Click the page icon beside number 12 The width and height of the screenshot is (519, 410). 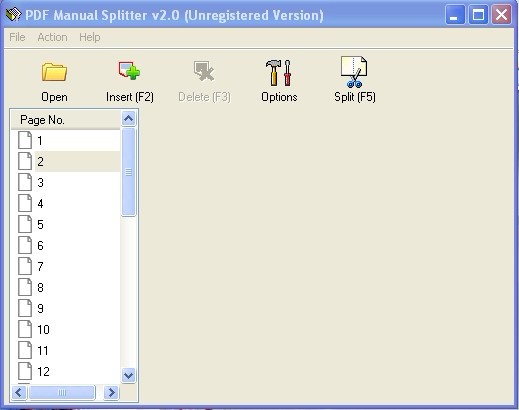click(x=25, y=371)
